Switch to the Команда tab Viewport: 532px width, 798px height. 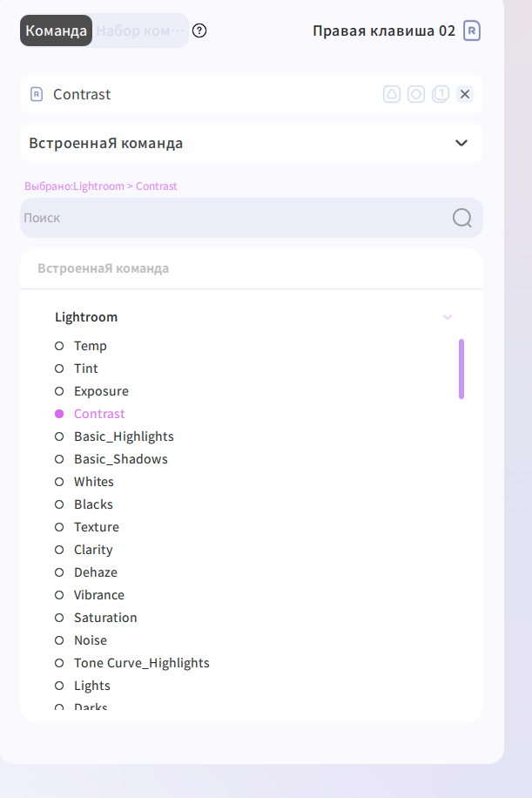56,30
